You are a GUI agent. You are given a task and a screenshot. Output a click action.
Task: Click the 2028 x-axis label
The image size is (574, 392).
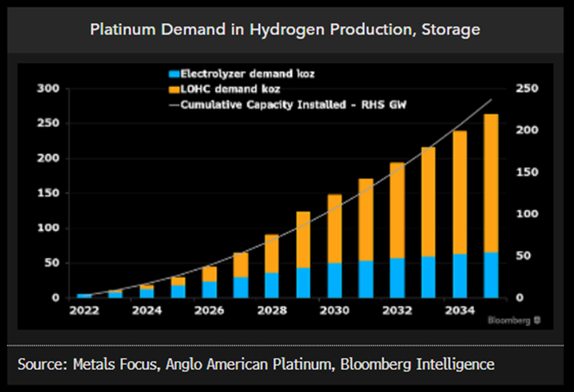coord(272,310)
